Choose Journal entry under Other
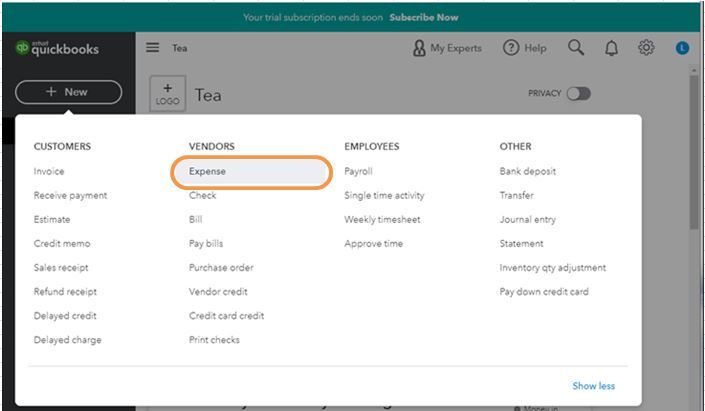Viewport: 705px width, 411px height. click(x=527, y=219)
